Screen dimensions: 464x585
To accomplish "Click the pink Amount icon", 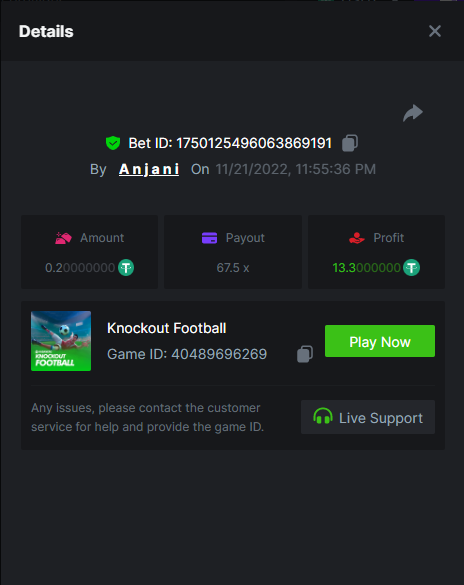I will [63, 238].
